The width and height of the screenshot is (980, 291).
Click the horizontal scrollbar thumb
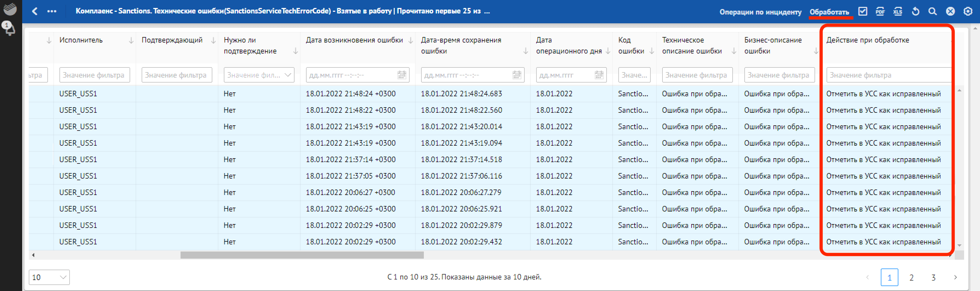coord(302,255)
